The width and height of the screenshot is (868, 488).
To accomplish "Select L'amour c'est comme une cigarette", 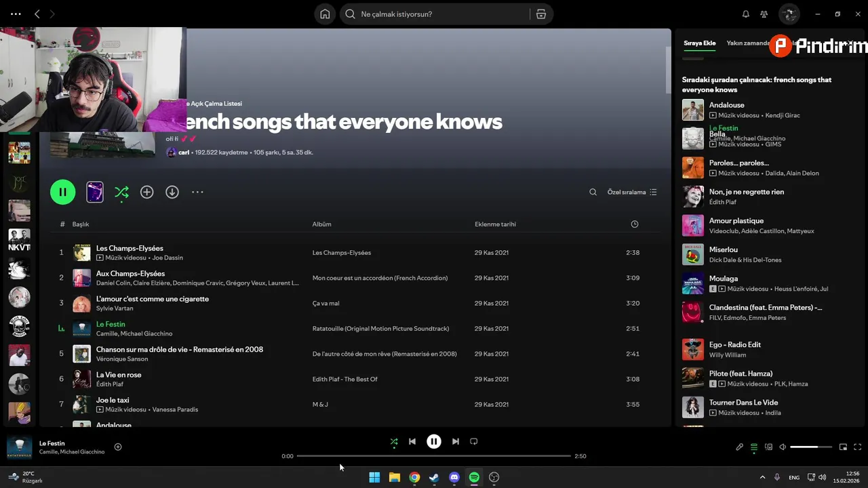I will coord(153,299).
